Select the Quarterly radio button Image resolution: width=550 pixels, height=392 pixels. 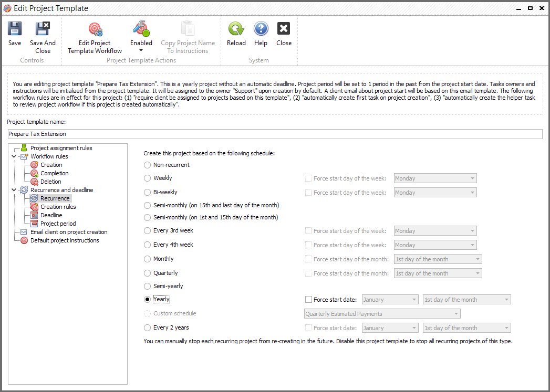point(147,273)
